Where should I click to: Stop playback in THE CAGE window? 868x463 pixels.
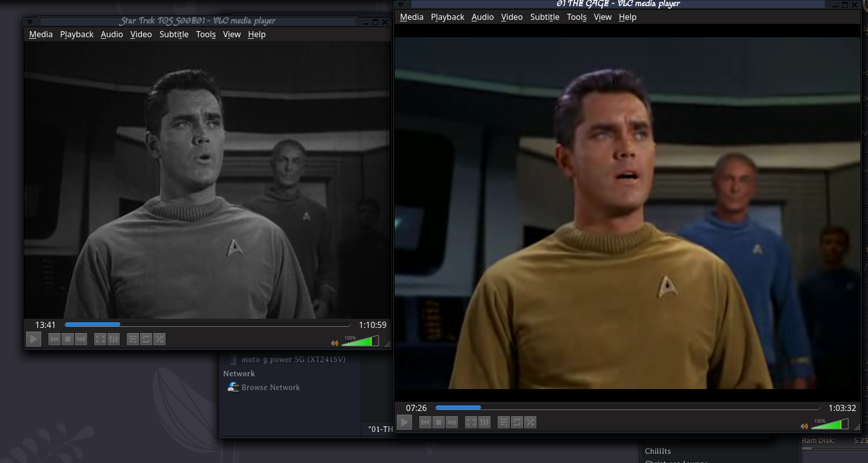coord(439,422)
